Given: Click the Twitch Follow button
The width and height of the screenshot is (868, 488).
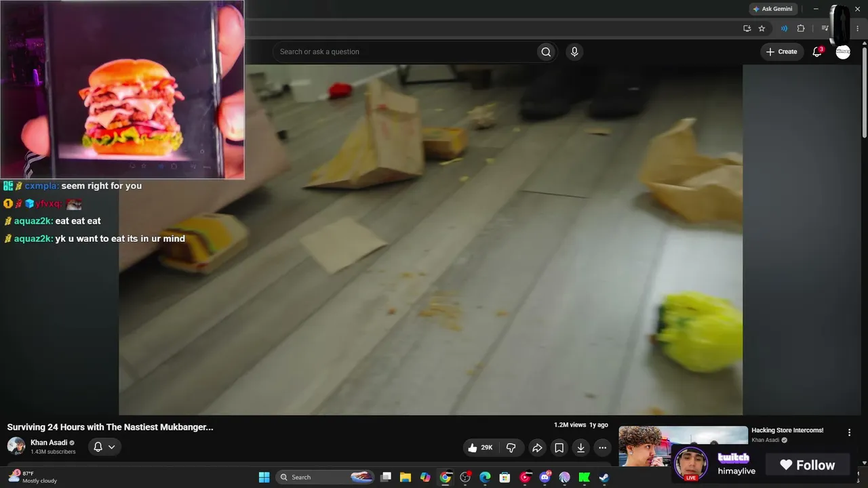Looking at the screenshot, I should 807,465.
